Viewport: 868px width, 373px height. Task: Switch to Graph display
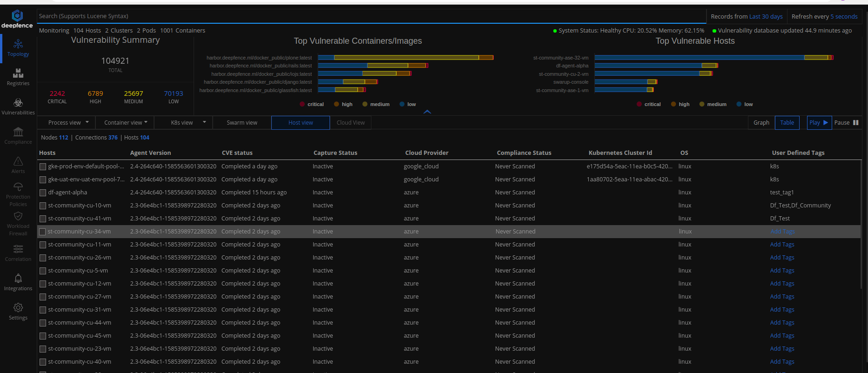(x=761, y=123)
